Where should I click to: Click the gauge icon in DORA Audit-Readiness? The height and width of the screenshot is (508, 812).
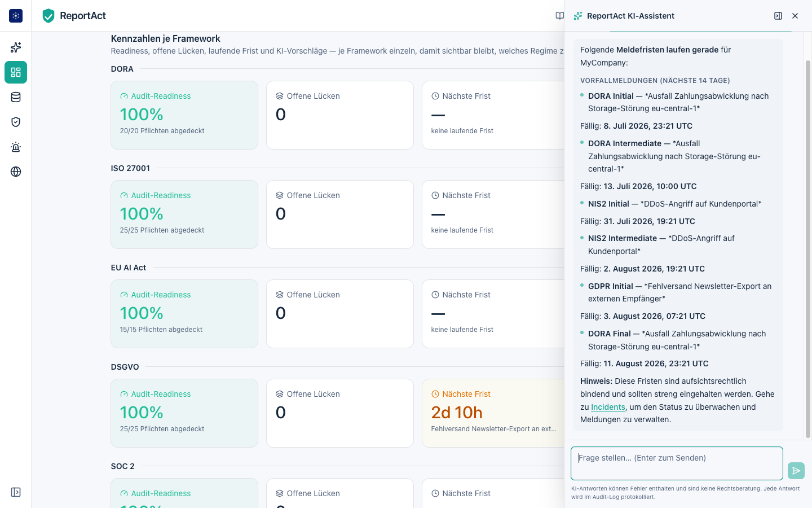pos(124,96)
